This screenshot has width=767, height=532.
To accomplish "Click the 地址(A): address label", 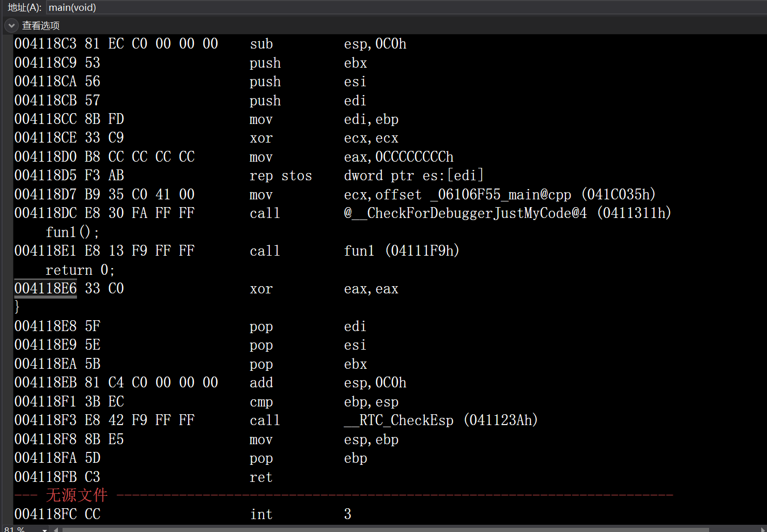I will point(24,7).
